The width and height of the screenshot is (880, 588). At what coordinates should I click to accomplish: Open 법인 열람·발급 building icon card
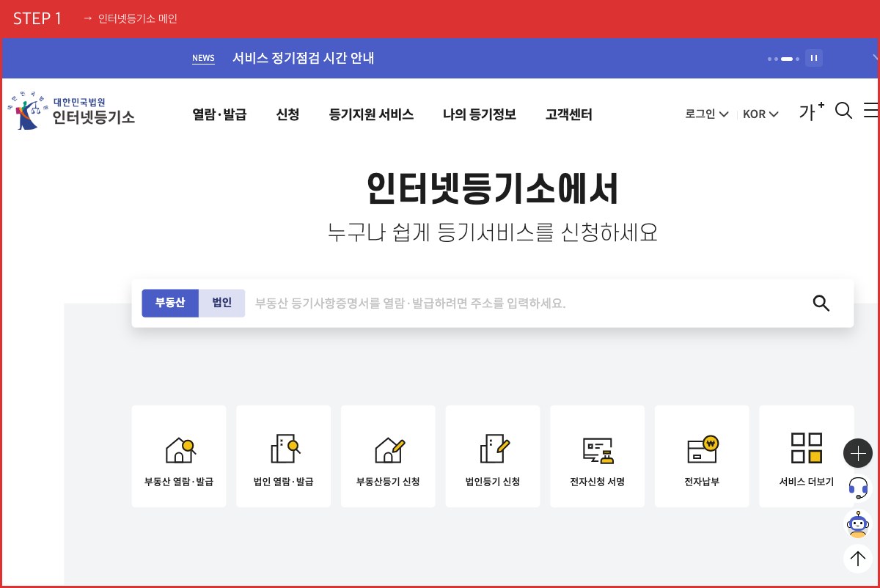click(x=283, y=456)
